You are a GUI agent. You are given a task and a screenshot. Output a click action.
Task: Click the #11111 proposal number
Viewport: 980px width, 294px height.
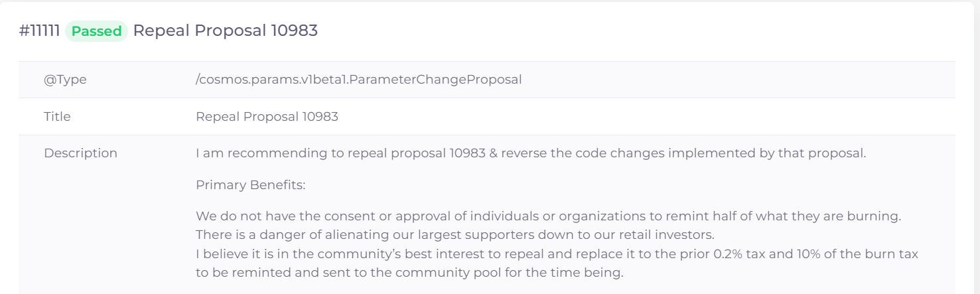pos(40,31)
